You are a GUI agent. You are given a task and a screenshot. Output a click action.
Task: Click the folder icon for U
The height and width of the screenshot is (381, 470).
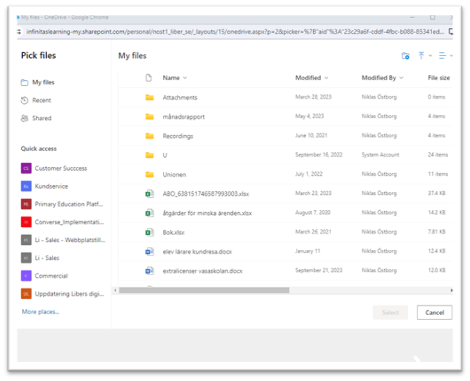tap(150, 155)
